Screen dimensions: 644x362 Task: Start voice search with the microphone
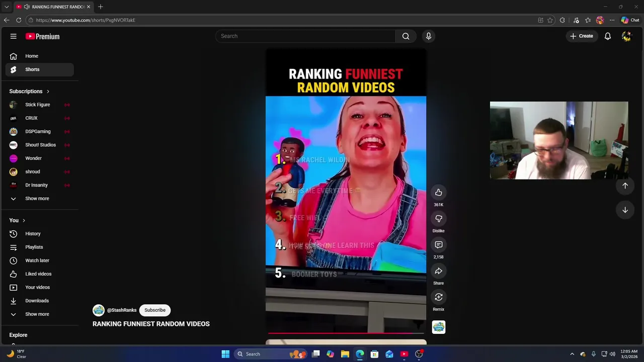pos(429,36)
